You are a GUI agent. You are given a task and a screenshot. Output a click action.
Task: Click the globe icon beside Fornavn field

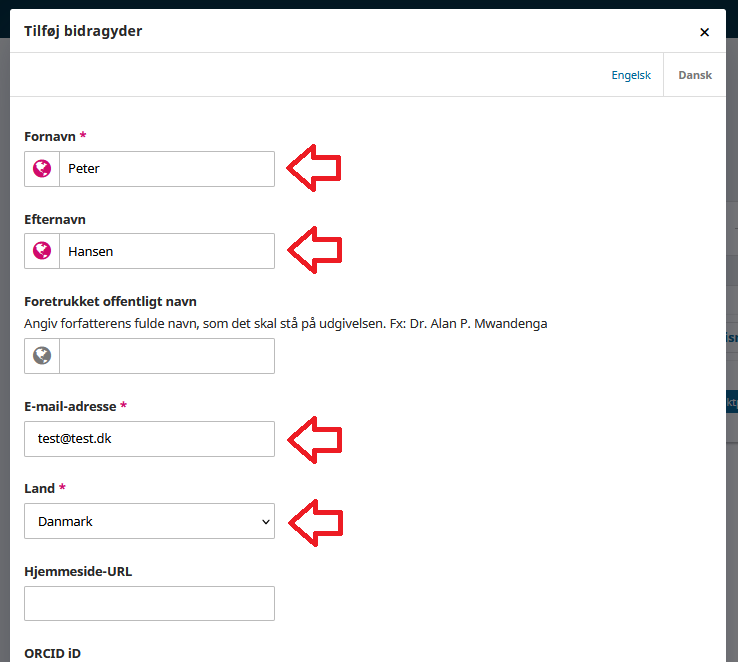[x=42, y=169]
